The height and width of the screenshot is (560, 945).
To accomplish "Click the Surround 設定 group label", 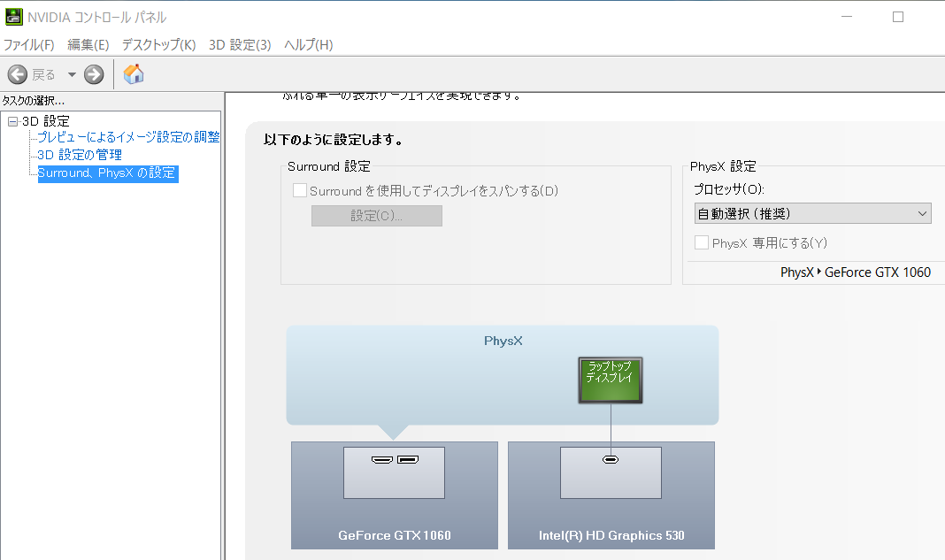I will [329, 166].
